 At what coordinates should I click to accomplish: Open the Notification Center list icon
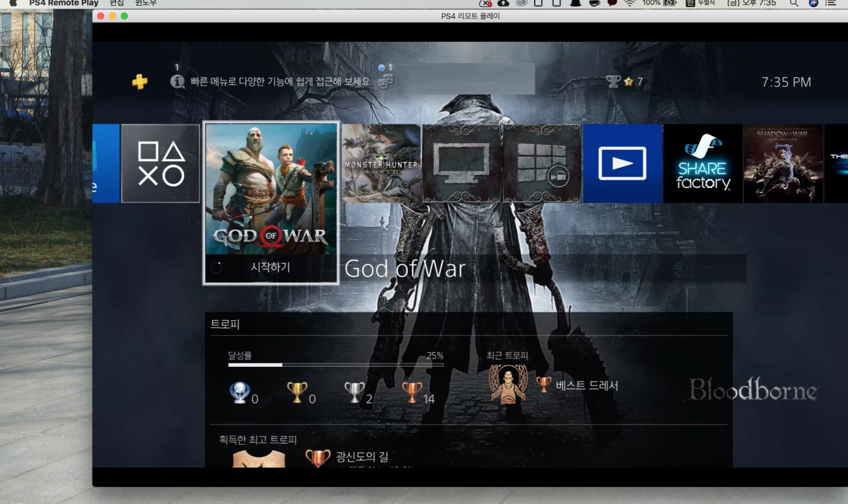(x=831, y=4)
